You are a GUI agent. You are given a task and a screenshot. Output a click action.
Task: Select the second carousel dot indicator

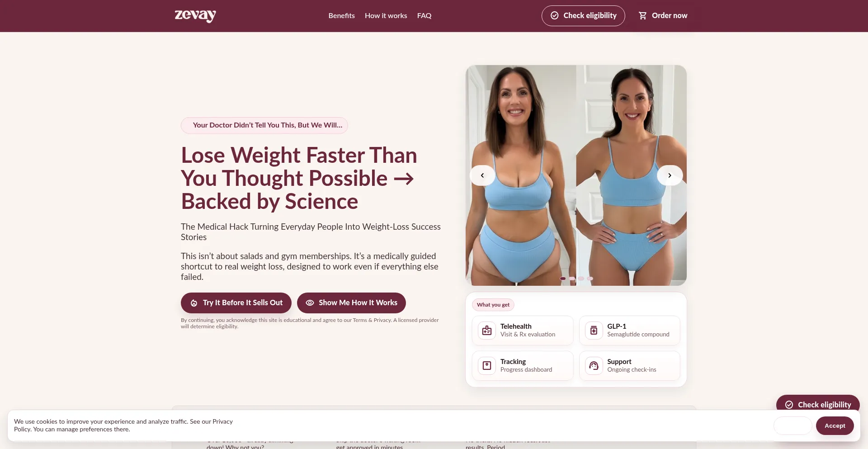tap(572, 279)
